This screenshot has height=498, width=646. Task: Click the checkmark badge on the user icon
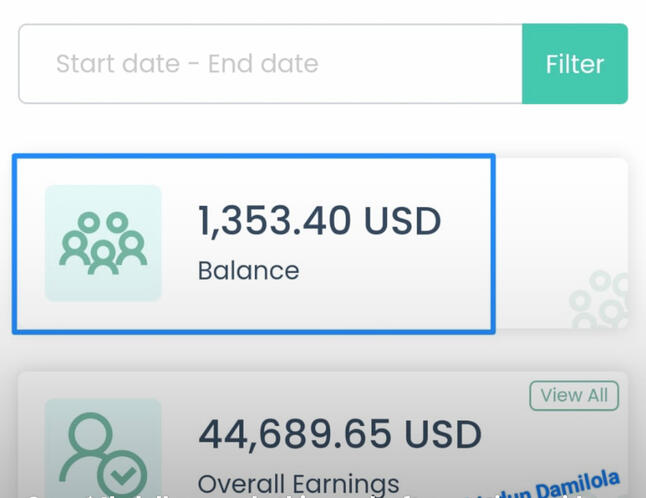(126, 475)
